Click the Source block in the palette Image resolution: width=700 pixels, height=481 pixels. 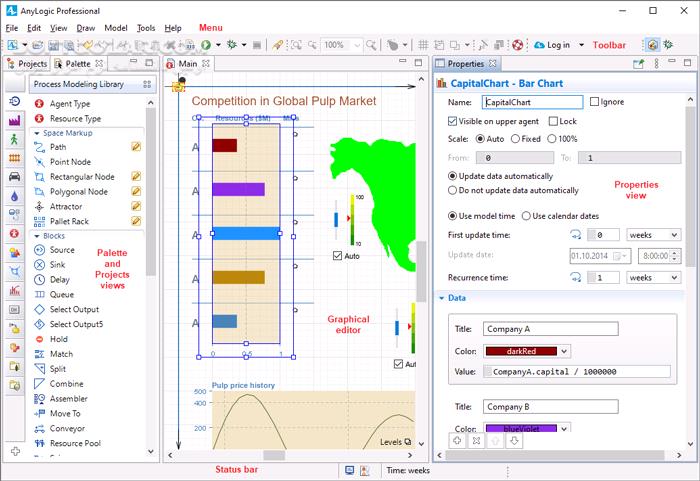(x=61, y=250)
